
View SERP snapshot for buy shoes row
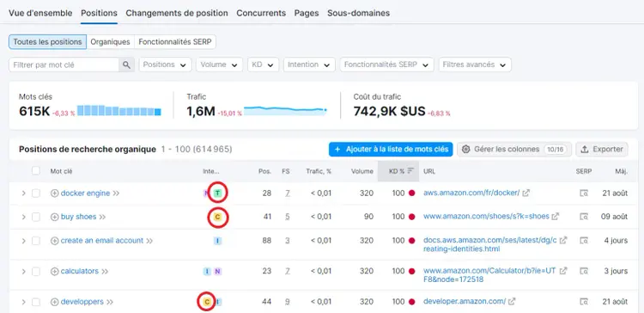click(x=584, y=217)
